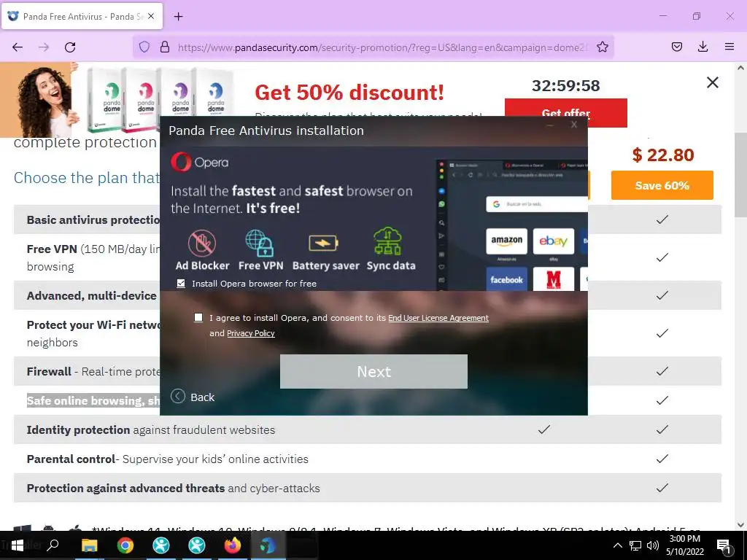Click the ebay tile in Opera preview
Screen dimensions: 747x560
coord(553,241)
